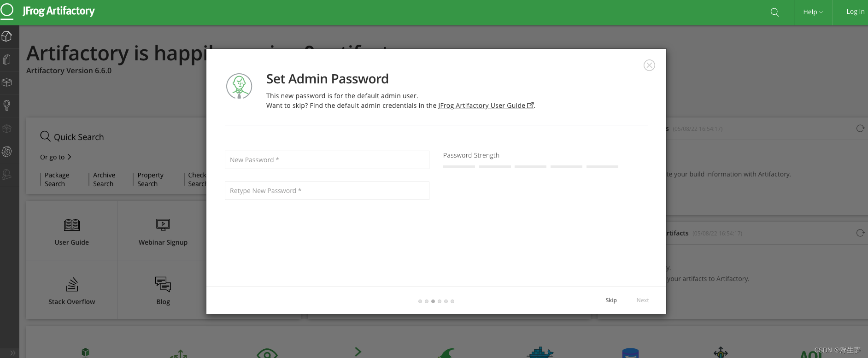Expand the Help dropdown menu
The width and height of the screenshot is (868, 358).
pyautogui.click(x=813, y=12)
